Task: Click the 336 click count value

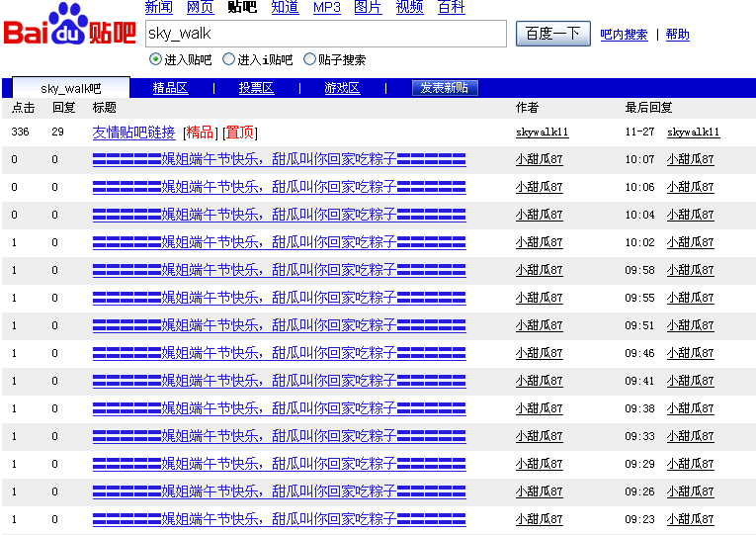Action: point(20,132)
